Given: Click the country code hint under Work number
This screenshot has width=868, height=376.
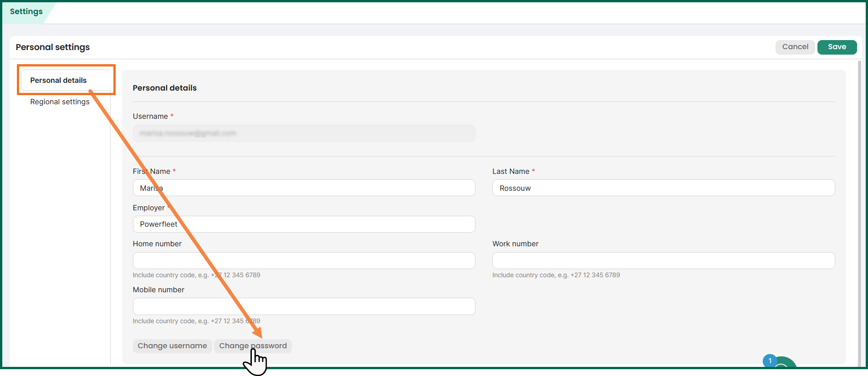Looking at the screenshot, I should pos(556,275).
